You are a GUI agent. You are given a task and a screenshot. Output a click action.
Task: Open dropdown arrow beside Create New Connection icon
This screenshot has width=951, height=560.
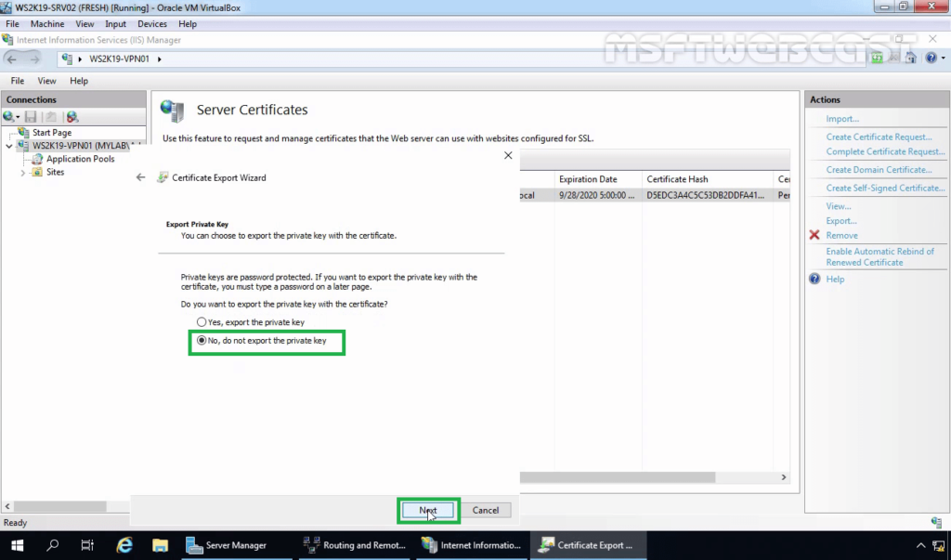pos(19,117)
